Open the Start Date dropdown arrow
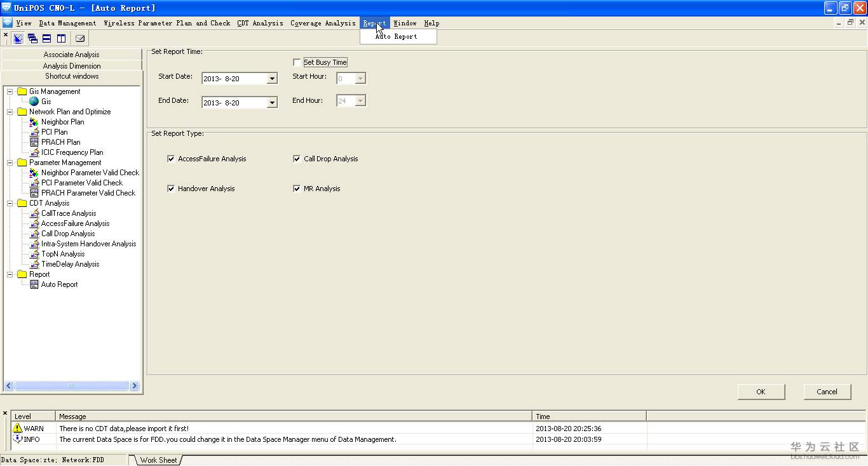The image size is (868, 466). pyautogui.click(x=272, y=79)
